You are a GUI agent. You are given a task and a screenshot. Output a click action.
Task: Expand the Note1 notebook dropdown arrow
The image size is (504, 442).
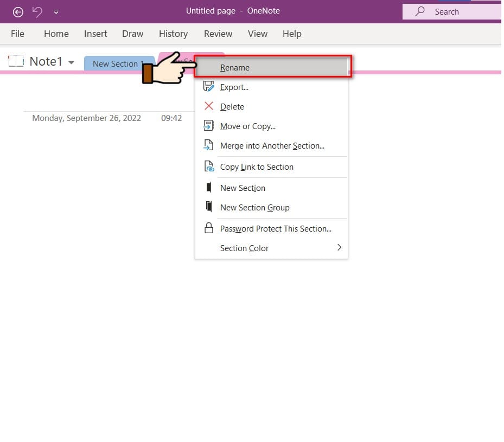tap(71, 62)
